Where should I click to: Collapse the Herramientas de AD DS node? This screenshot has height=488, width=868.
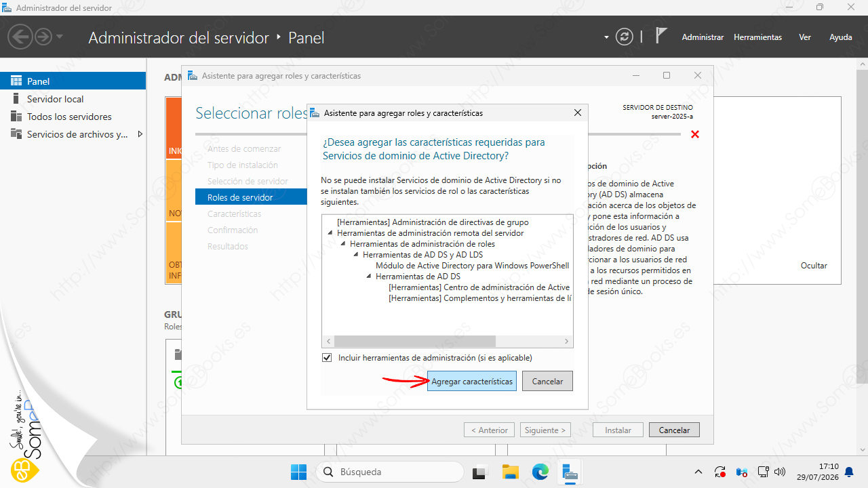point(369,277)
